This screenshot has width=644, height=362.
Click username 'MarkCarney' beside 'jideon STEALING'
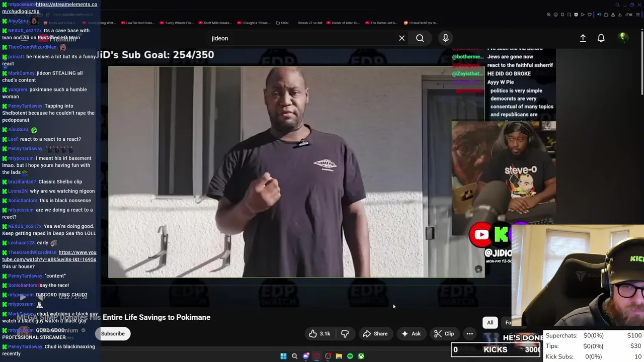point(21,73)
